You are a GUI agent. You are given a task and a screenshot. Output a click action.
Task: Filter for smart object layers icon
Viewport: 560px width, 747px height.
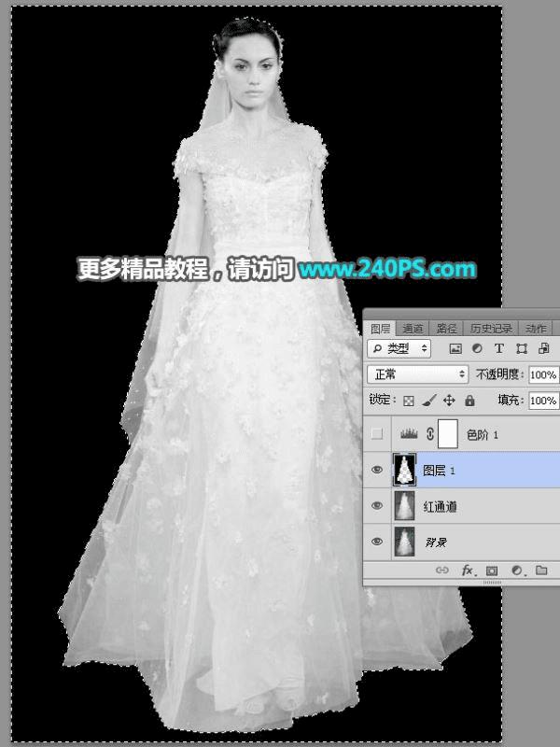point(543,348)
